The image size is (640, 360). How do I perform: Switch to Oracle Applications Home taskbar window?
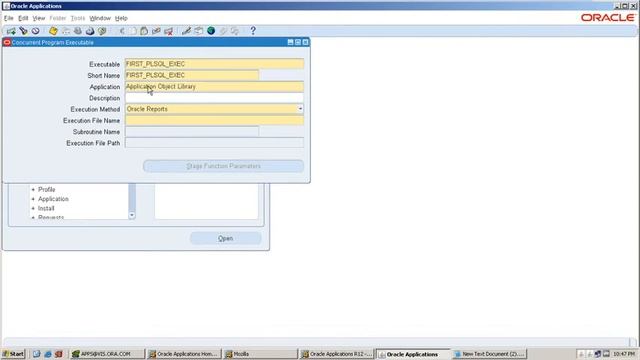[x=184, y=354]
